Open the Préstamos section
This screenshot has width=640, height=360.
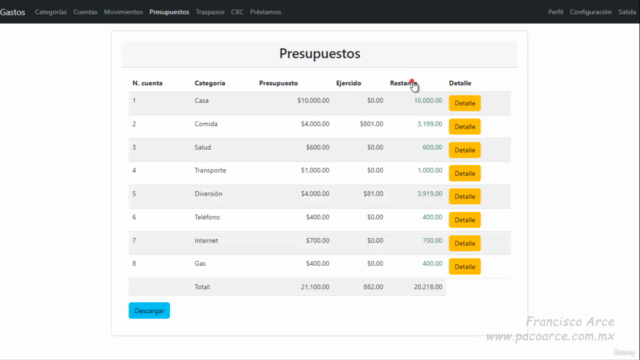tap(265, 12)
